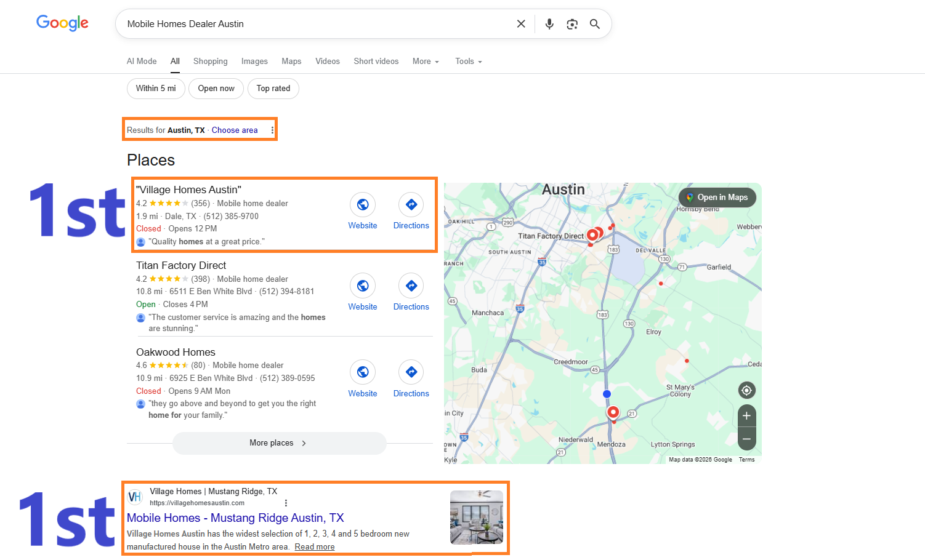Toggle the Top rated filter
The height and width of the screenshot is (560, 925).
click(x=273, y=89)
